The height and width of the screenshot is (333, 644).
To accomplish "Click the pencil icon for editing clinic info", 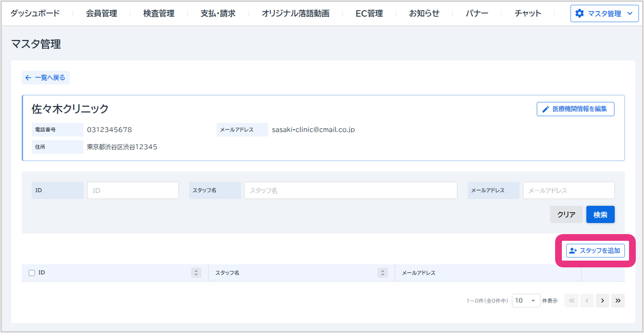I will 545,109.
